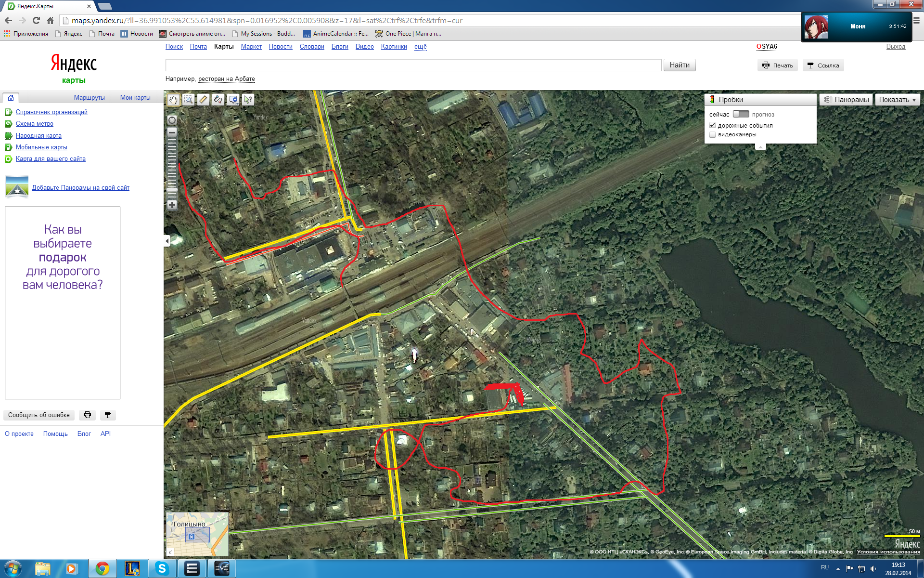
Task: Click the locate-me compass button on map
Action: 172,120
